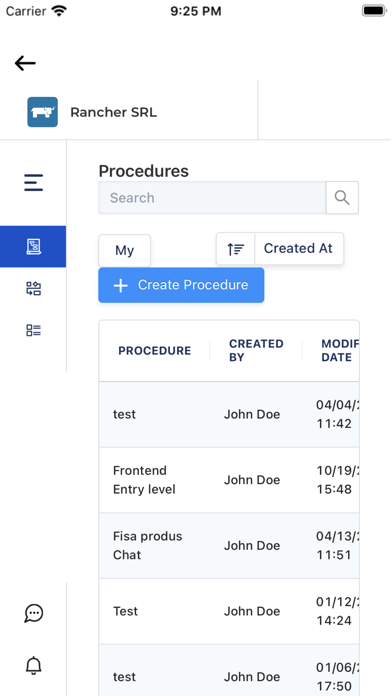
Task: Open the checklist sidebar icon
Action: 34,330
